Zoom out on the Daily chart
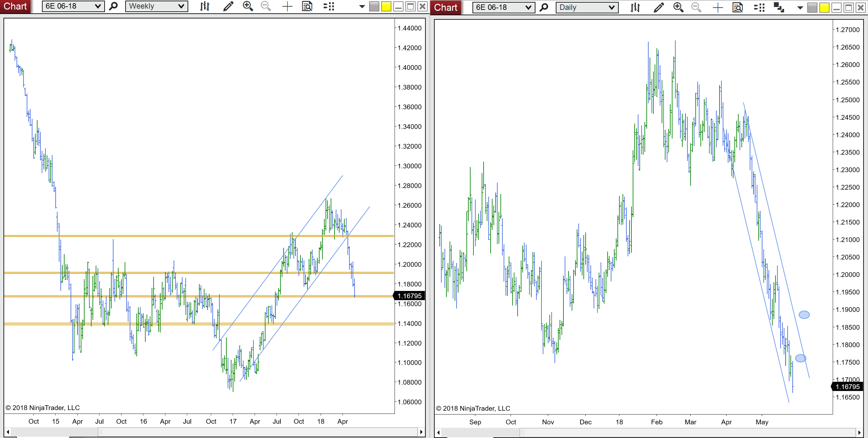Viewport: 868px width, 438px height. [696, 7]
